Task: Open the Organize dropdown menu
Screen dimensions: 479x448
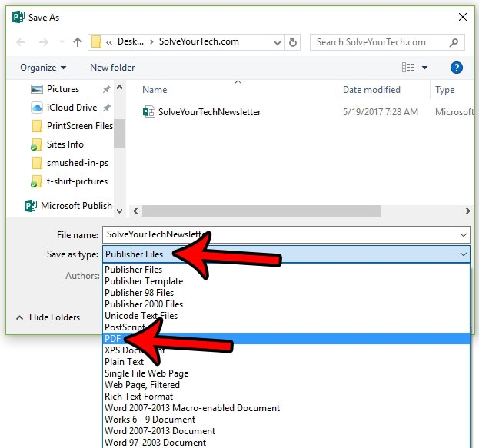Action: click(x=43, y=68)
